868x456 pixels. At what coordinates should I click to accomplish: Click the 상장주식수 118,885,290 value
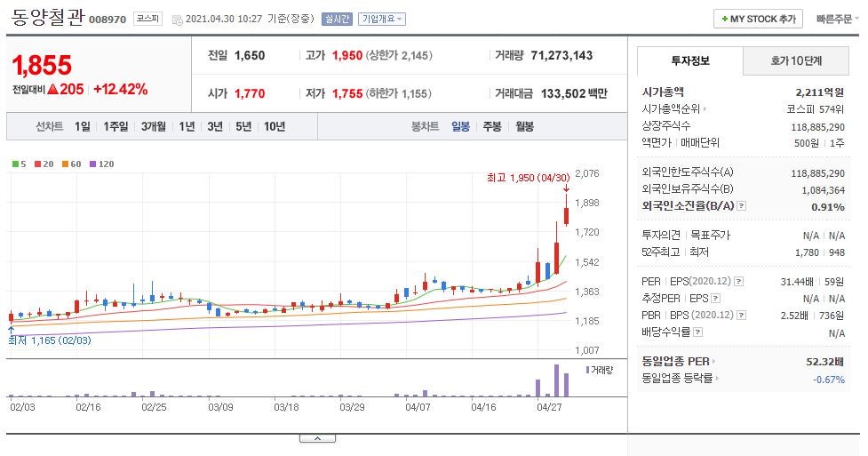[817, 127]
